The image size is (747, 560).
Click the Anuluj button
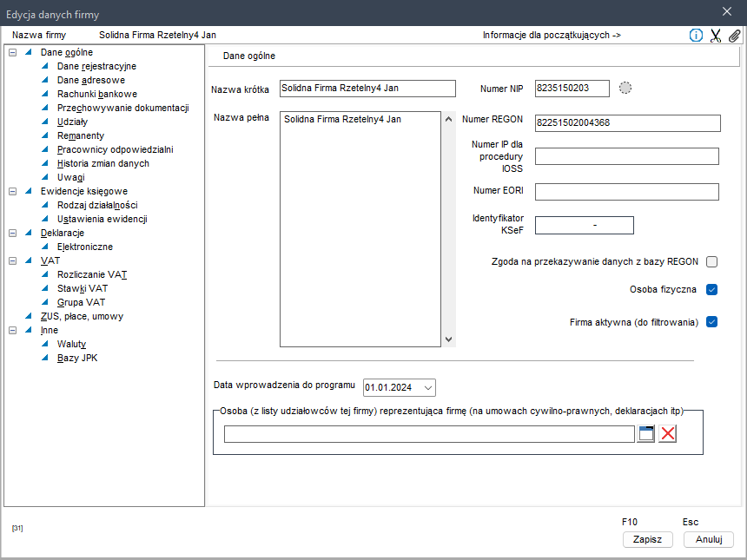(709, 539)
